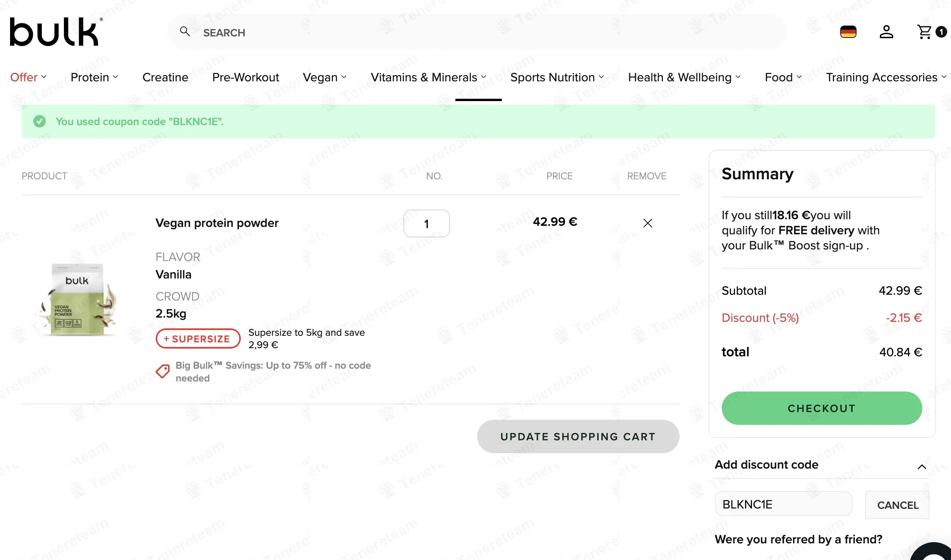Open the Creatine category
This screenshot has height=560, width=951.
(x=165, y=77)
